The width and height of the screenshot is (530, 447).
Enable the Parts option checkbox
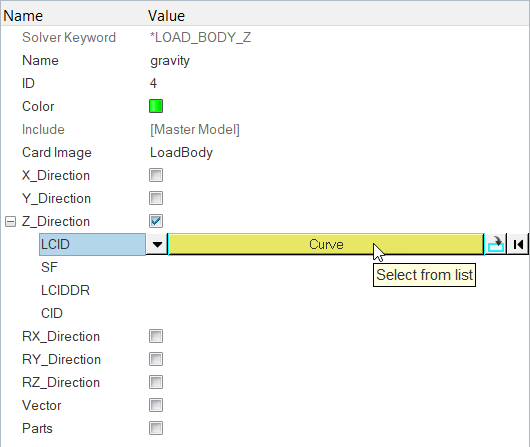pos(156,428)
